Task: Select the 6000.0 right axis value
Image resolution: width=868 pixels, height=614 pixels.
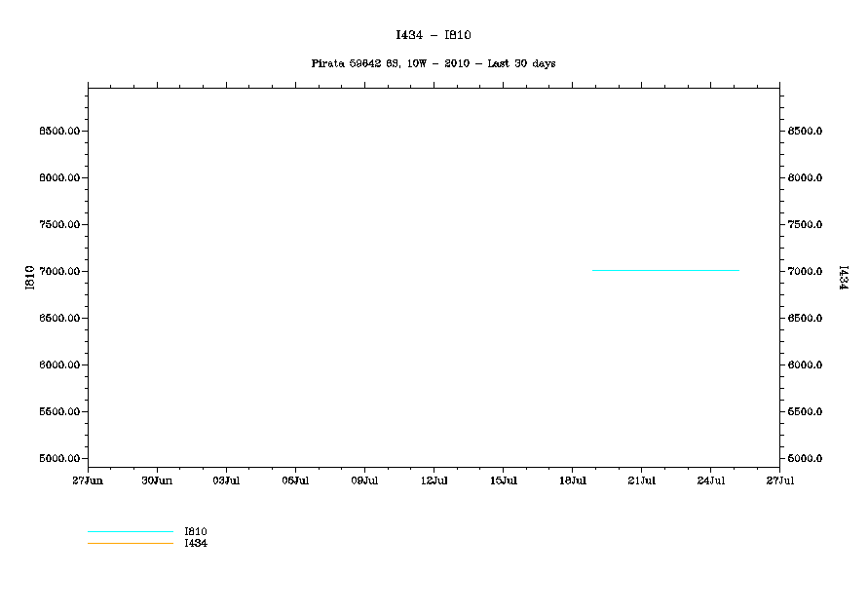Action: tap(806, 365)
